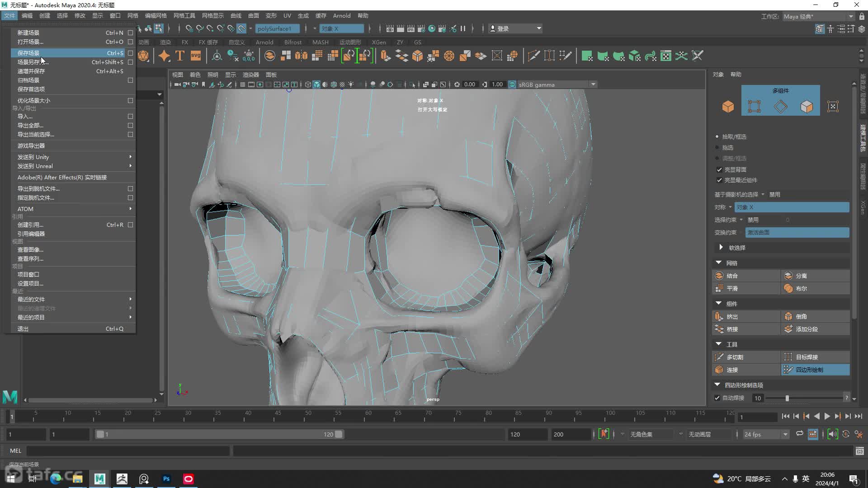Open File Explorer from the taskbar
Image resolution: width=868 pixels, height=488 pixels.
tap(78, 479)
